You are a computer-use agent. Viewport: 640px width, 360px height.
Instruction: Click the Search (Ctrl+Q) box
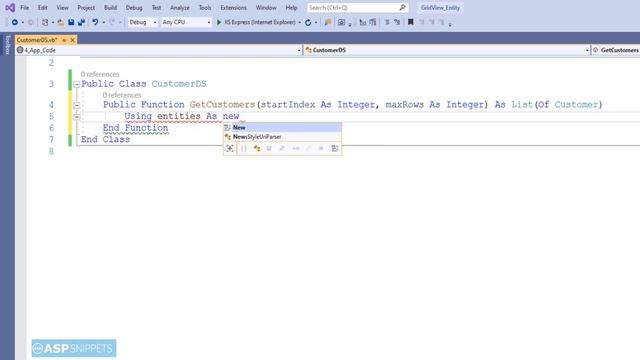point(357,8)
